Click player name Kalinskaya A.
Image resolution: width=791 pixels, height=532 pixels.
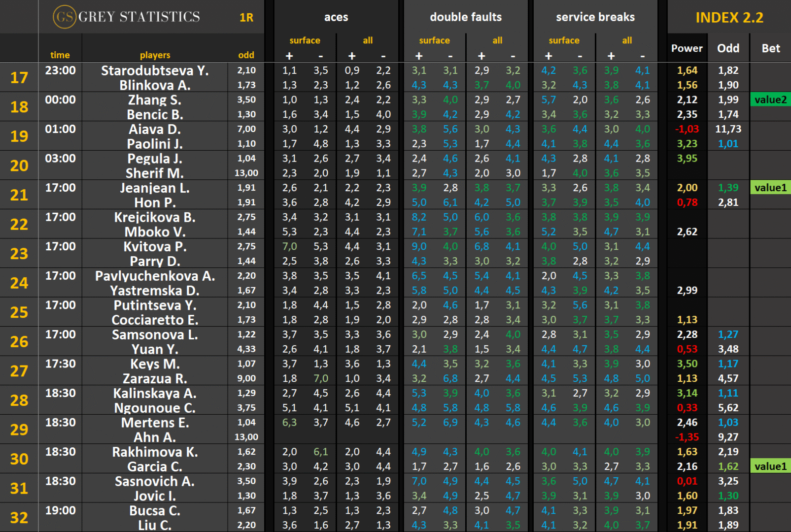tap(155, 394)
